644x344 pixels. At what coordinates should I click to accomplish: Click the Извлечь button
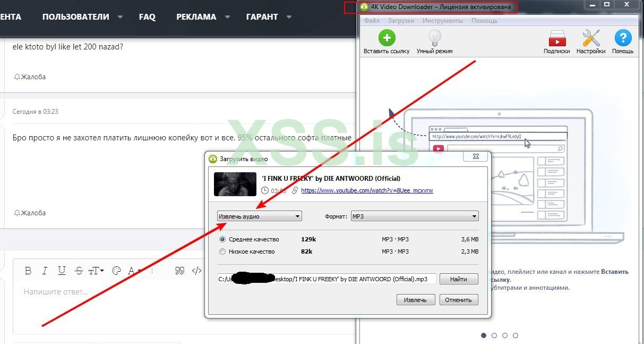pyautogui.click(x=416, y=300)
